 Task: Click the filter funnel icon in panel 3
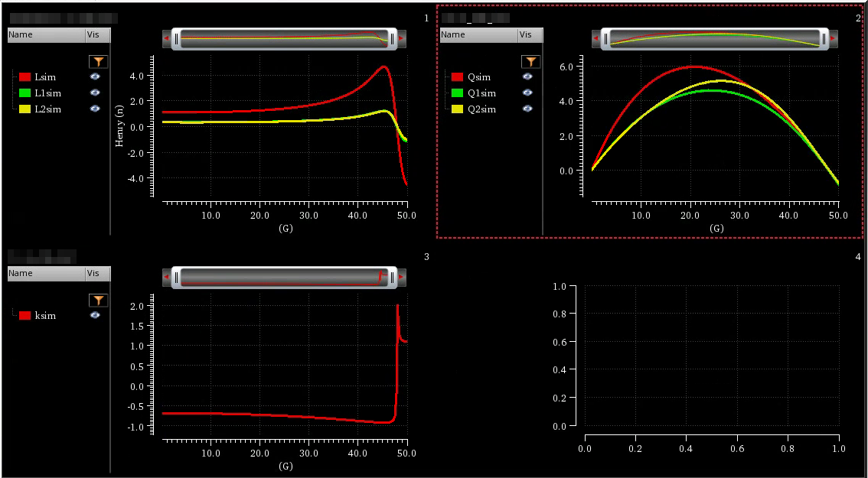[x=98, y=301]
